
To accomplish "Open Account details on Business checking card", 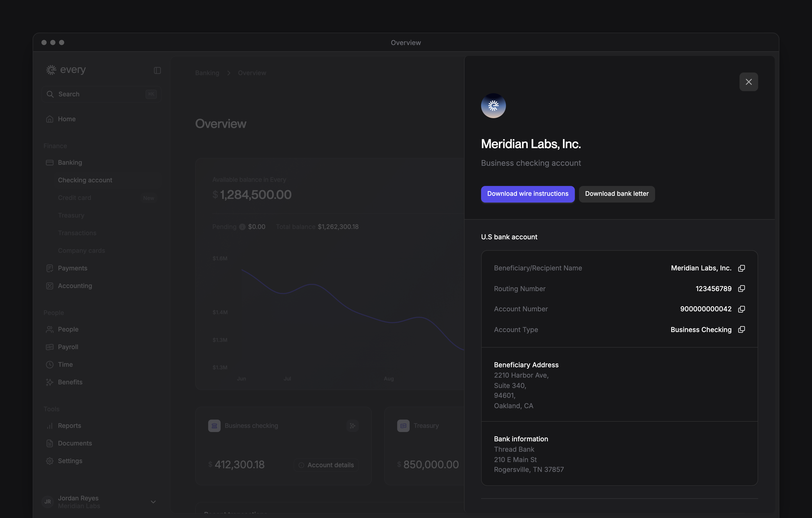I will (x=326, y=465).
